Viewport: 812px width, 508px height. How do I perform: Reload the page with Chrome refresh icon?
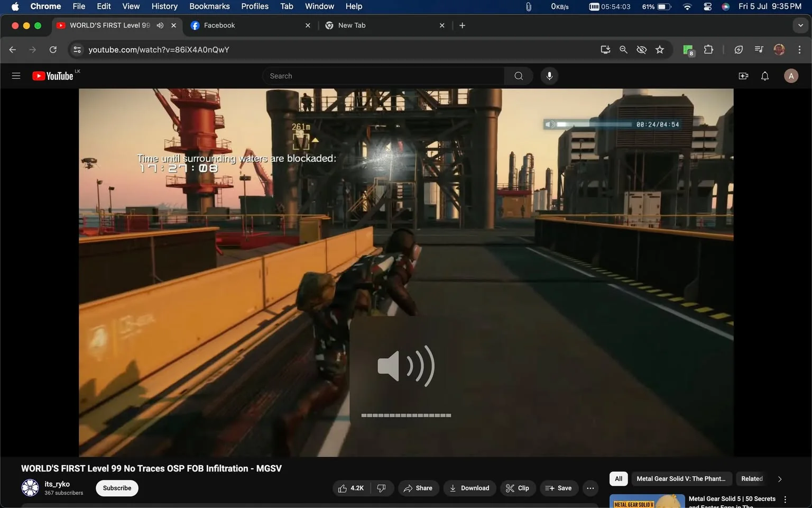click(x=53, y=49)
